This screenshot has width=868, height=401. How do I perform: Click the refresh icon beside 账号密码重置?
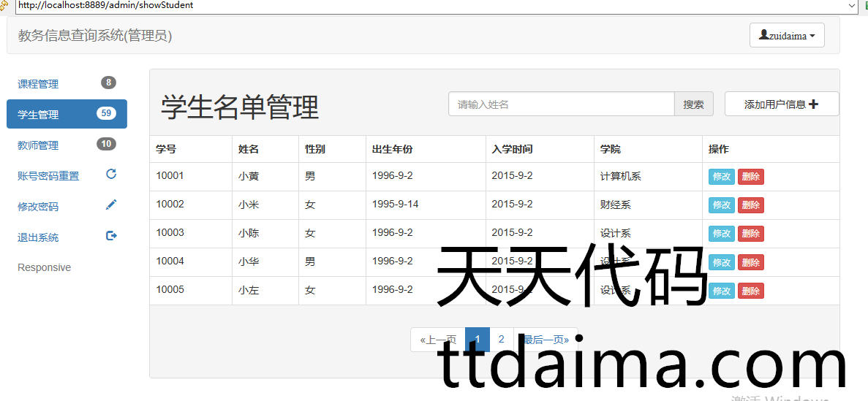[111, 174]
